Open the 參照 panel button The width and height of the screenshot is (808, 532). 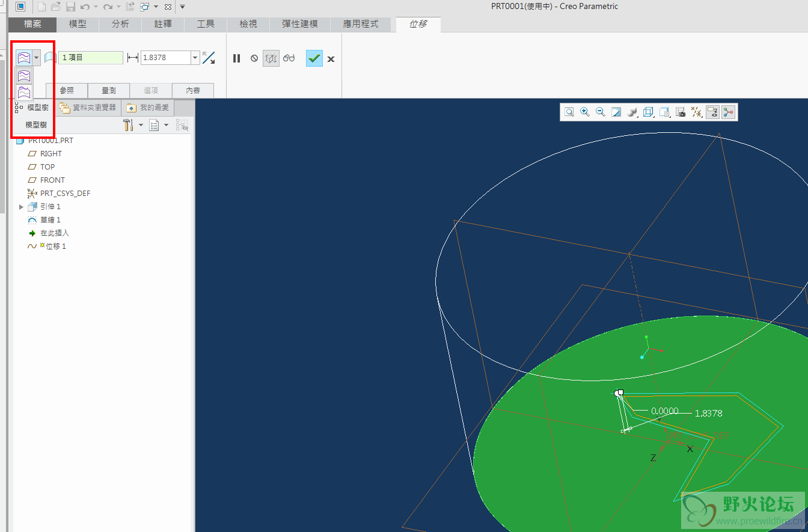click(67, 91)
